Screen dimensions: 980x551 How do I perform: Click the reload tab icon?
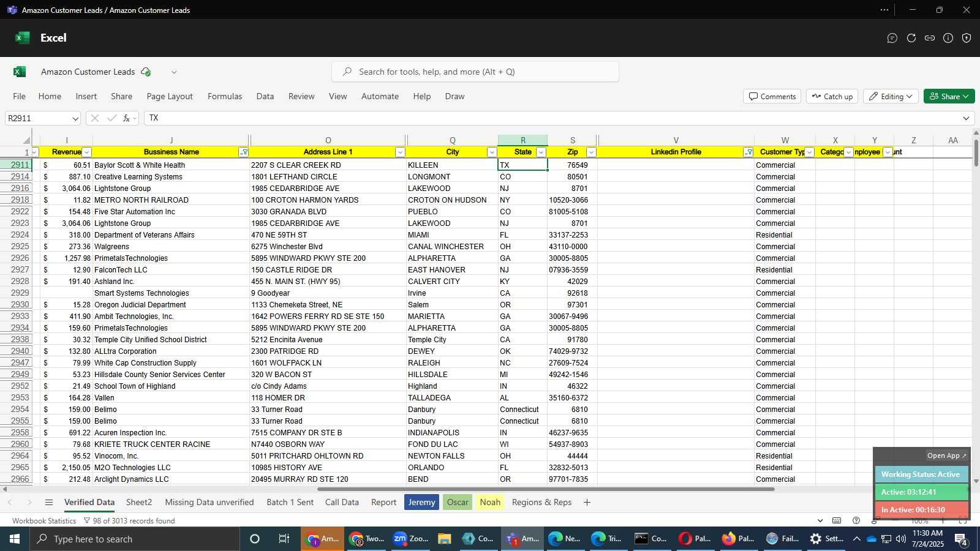[911, 38]
